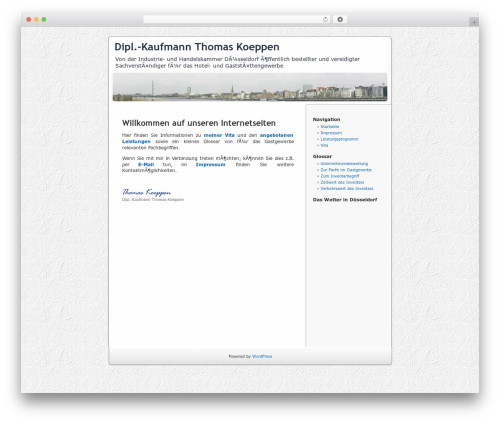Image resolution: width=500 pixels, height=423 pixels.
Task: Click the 'Willkommen auf unseren Internetseiten' heading
Action: point(199,123)
